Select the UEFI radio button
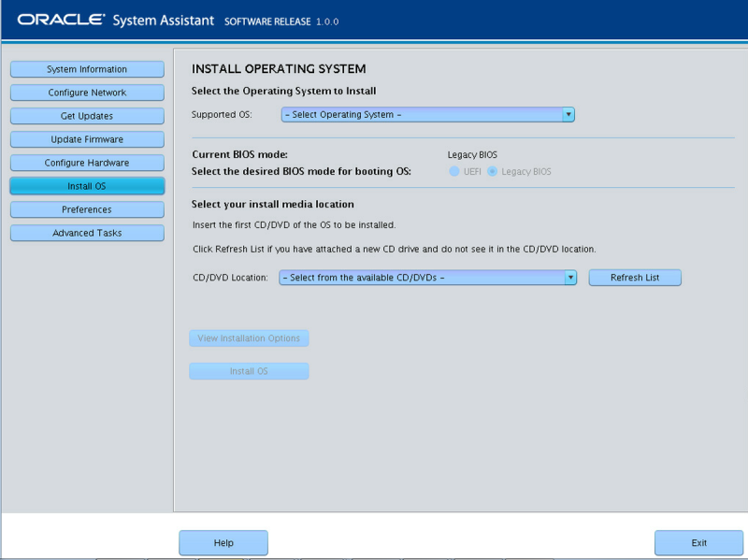The width and height of the screenshot is (748, 560). pos(454,171)
